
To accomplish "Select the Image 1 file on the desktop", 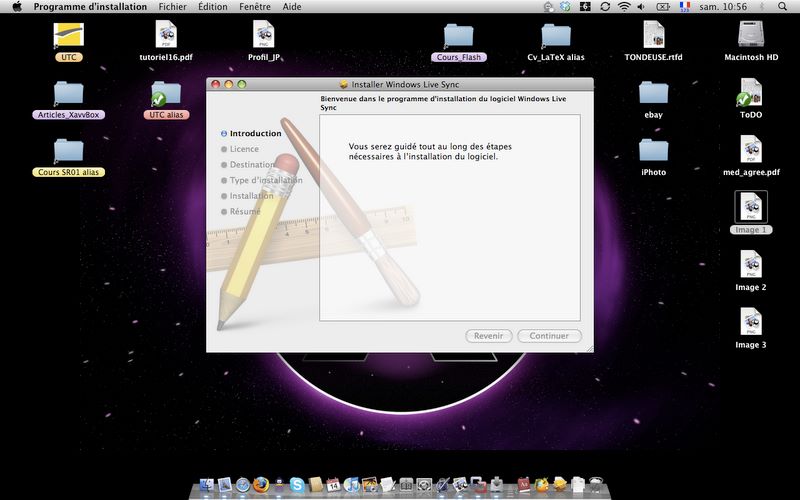I will coord(751,213).
